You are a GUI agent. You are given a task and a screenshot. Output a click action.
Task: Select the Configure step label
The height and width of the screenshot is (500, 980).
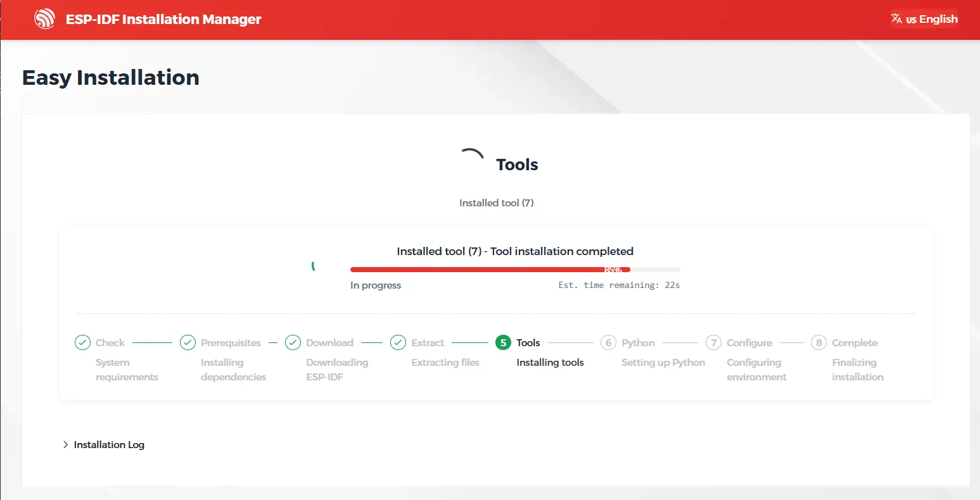point(749,342)
